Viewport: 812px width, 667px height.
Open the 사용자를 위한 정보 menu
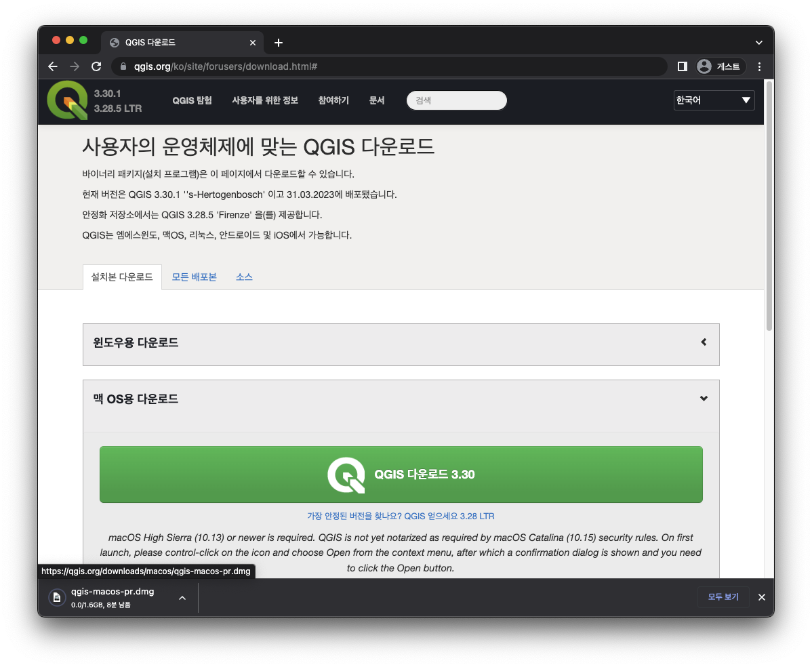[265, 100]
